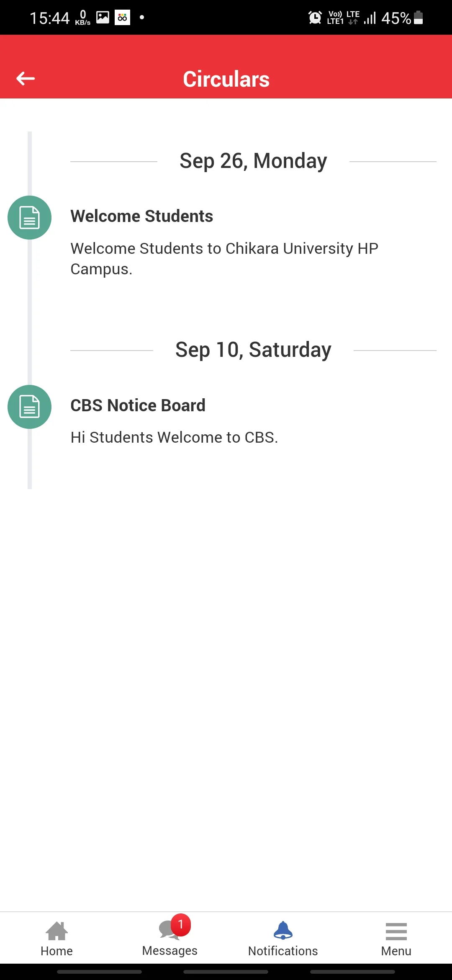Image resolution: width=452 pixels, height=980 pixels.
Task: Open the Welcome Students circular title
Action: click(141, 216)
